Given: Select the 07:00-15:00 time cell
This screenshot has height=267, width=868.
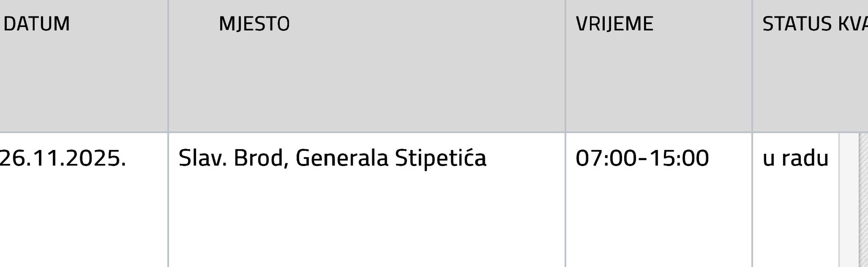Looking at the screenshot, I should point(642,158).
